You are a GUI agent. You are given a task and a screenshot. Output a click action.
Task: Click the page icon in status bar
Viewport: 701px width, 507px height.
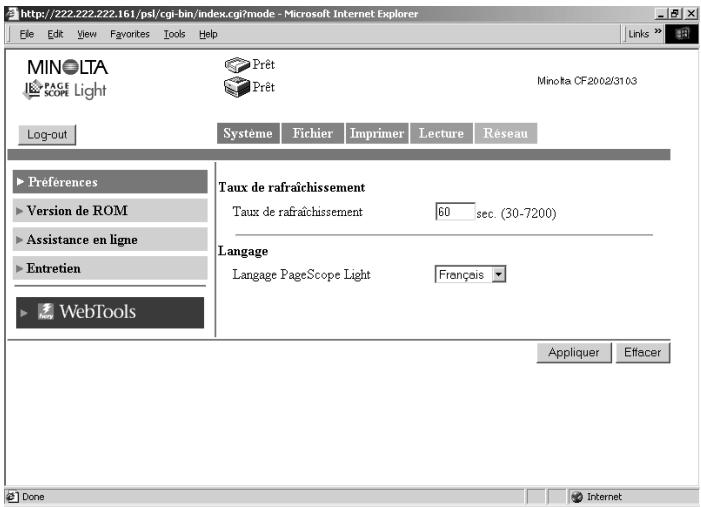coord(12,497)
